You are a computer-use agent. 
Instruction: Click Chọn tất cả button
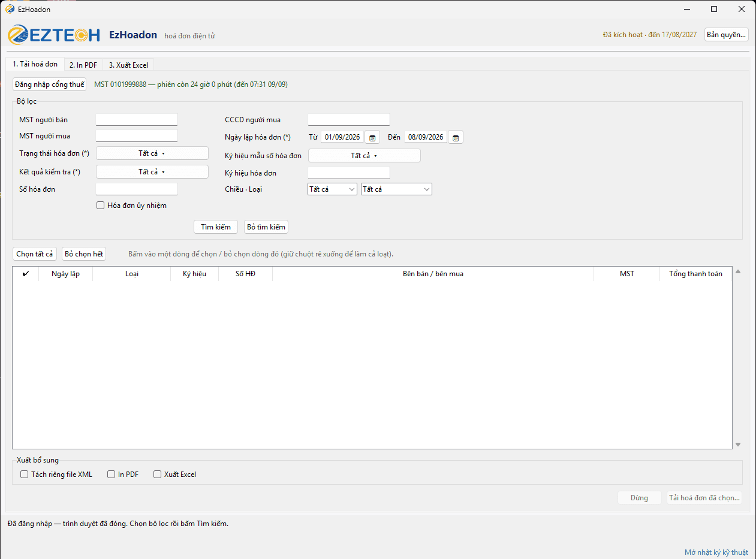(x=35, y=254)
